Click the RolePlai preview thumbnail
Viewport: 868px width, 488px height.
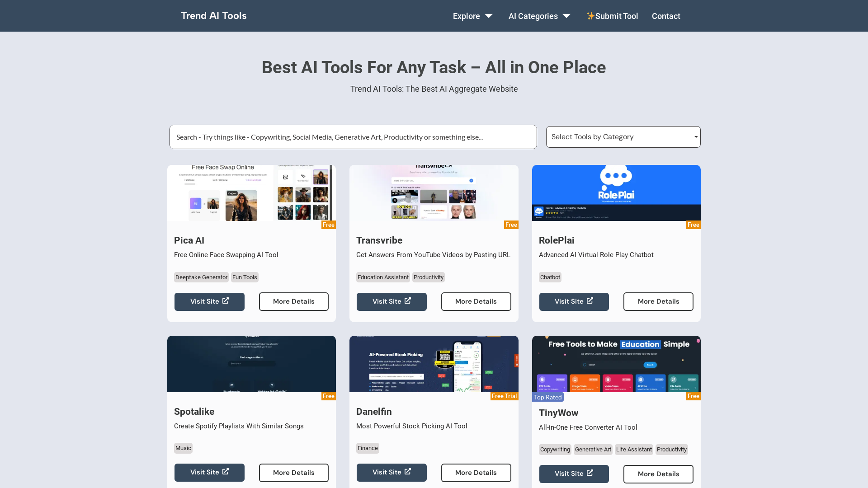point(616,193)
